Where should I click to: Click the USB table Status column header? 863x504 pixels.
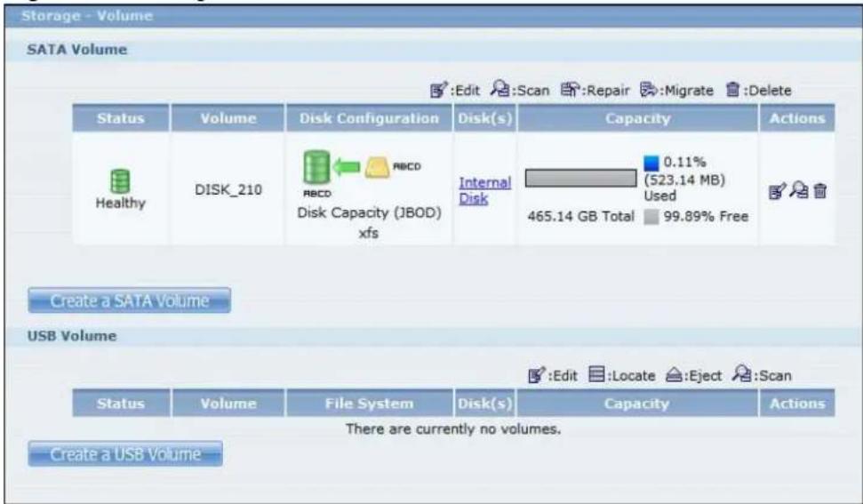[x=121, y=404]
